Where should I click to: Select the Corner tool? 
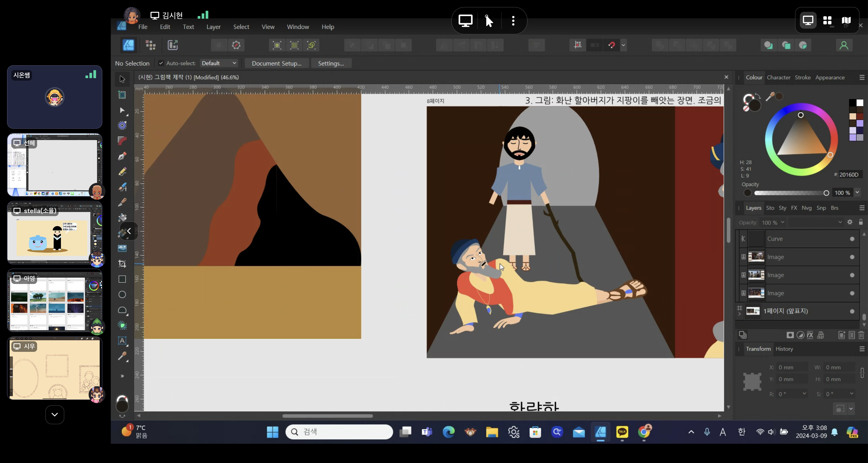[x=122, y=141]
